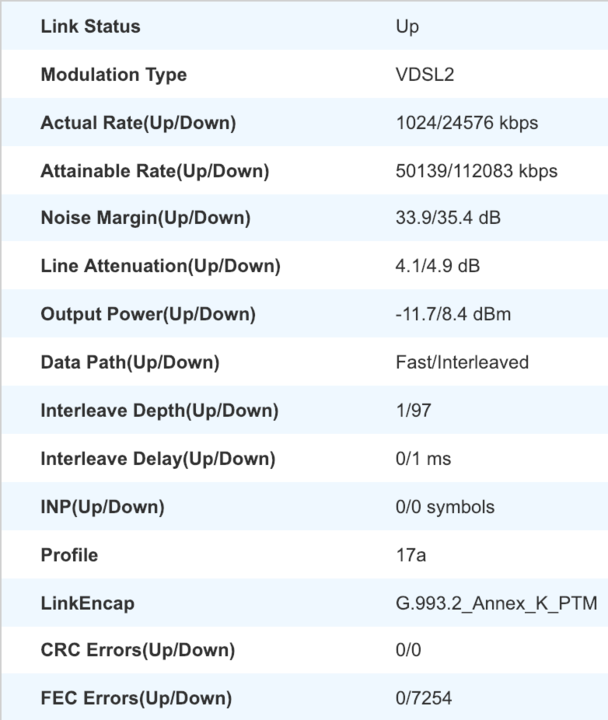Select the -11.7/8.4 dBm value
Image resolution: width=608 pixels, height=720 pixels.
click(453, 314)
